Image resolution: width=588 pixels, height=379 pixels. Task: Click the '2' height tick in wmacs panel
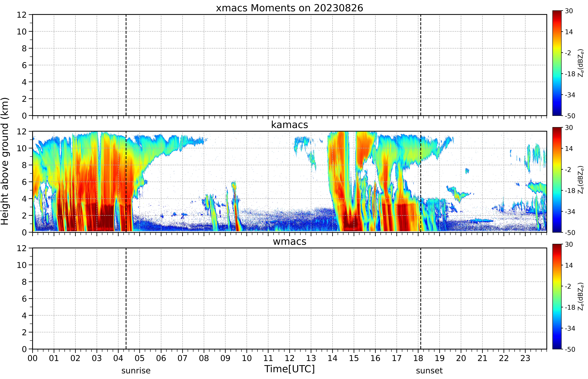pyautogui.click(x=24, y=332)
